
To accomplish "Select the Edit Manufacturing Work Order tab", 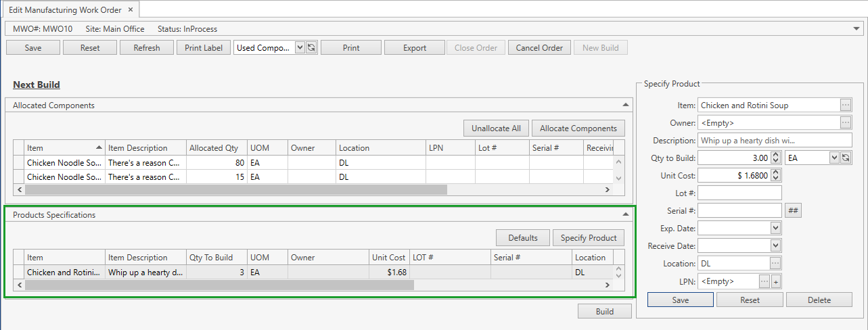I will (x=64, y=10).
